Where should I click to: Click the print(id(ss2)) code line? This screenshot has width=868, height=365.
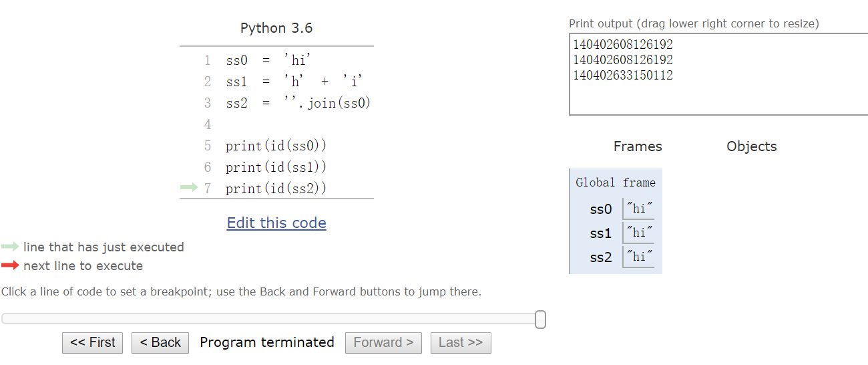click(276, 189)
